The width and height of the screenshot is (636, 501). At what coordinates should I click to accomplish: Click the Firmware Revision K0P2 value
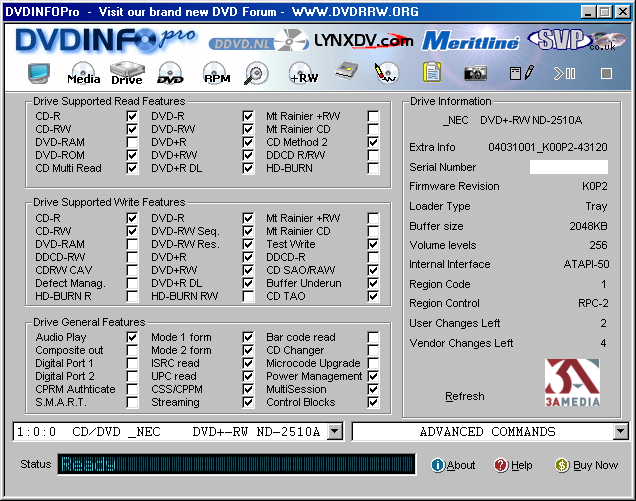[x=595, y=186]
